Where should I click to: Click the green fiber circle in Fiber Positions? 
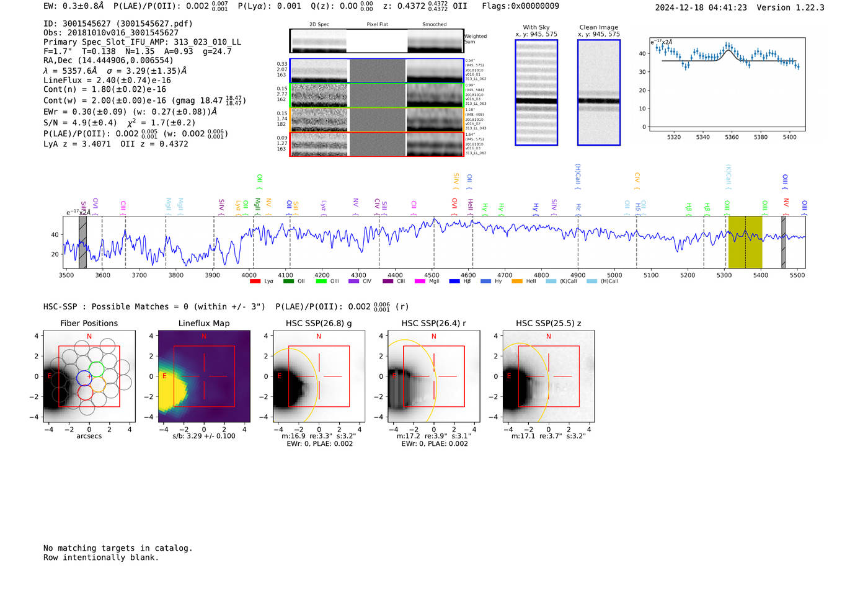96,369
